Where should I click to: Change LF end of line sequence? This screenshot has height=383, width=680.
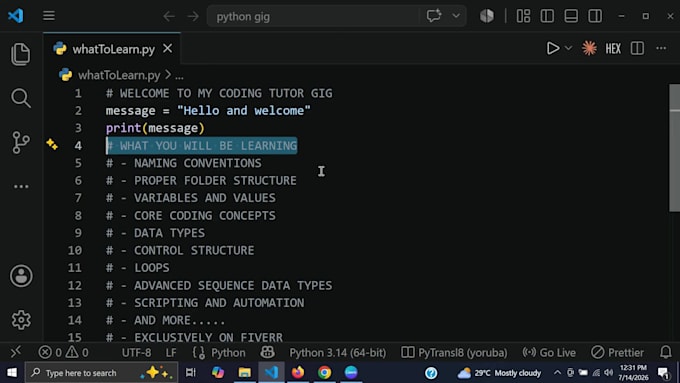point(171,353)
